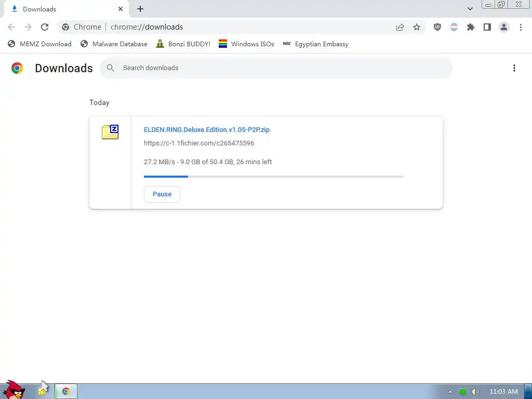Click the 11:03 AM clock

(x=503, y=392)
